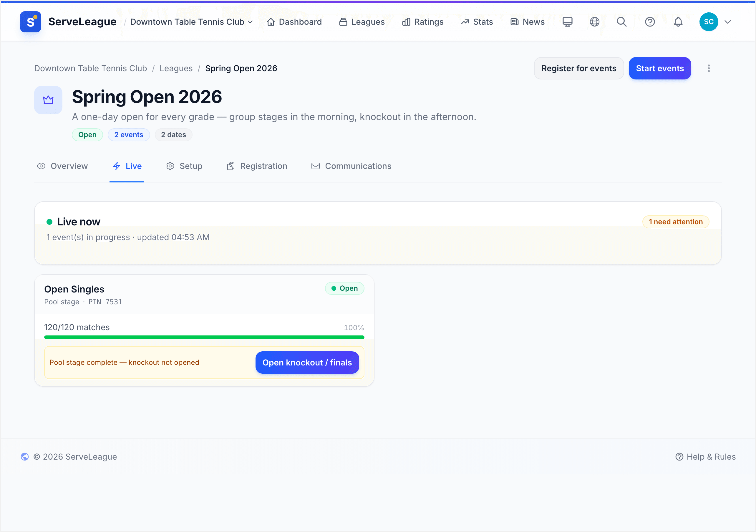Click the 2 events badge
The height and width of the screenshot is (532, 756).
click(129, 135)
